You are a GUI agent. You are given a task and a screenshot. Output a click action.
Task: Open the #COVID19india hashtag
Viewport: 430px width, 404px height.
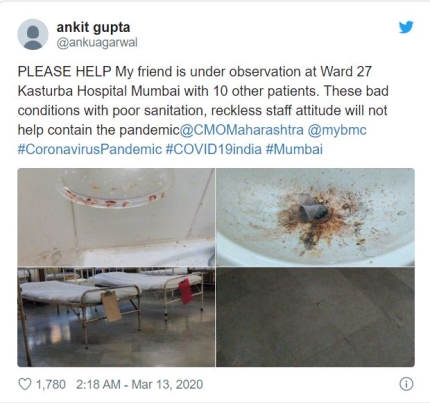click(x=213, y=149)
